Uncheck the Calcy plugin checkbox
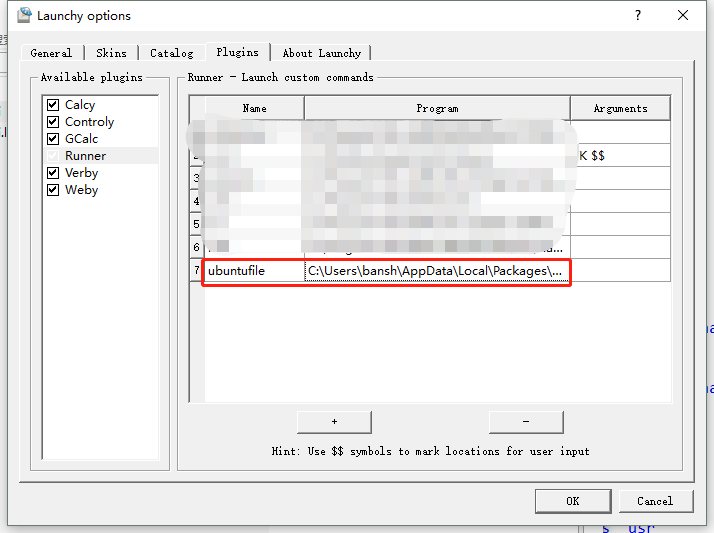 click(53, 105)
